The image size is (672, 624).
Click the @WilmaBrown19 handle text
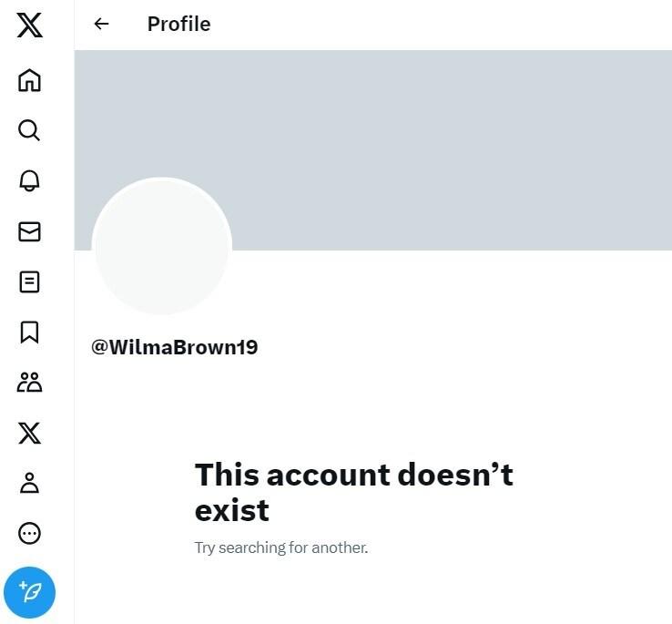(x=175, y=347)
